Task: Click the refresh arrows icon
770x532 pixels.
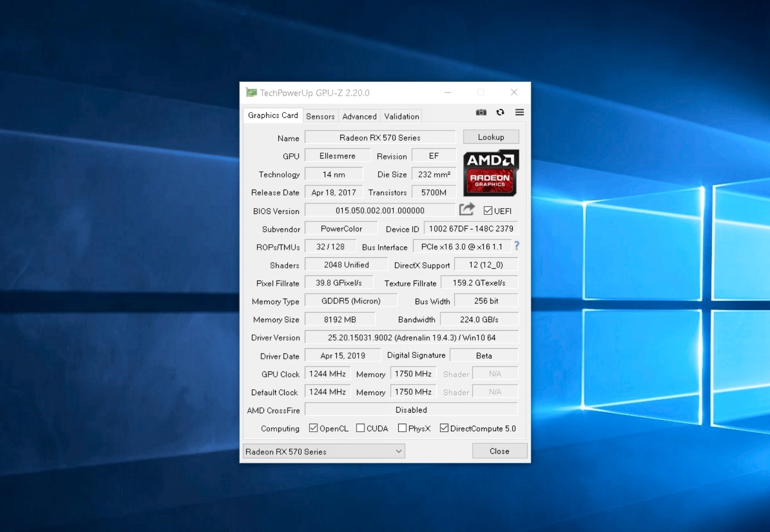Action: (x=500, y=112)
